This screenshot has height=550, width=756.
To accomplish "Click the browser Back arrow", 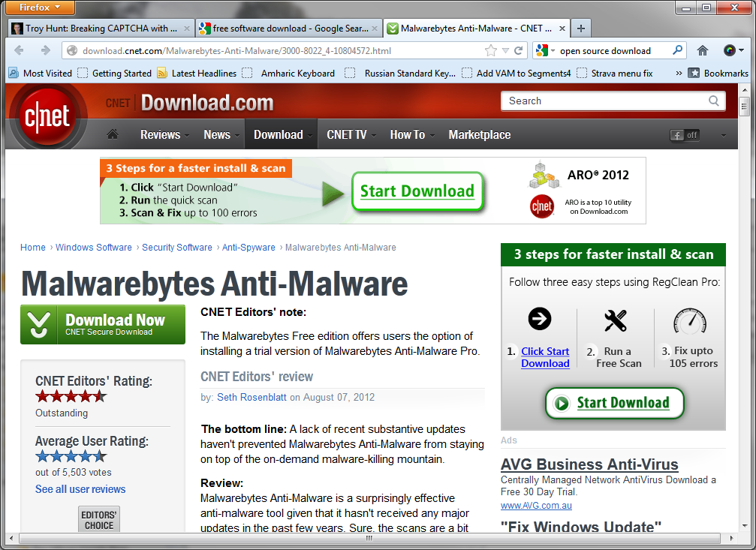I will point(20,50).
